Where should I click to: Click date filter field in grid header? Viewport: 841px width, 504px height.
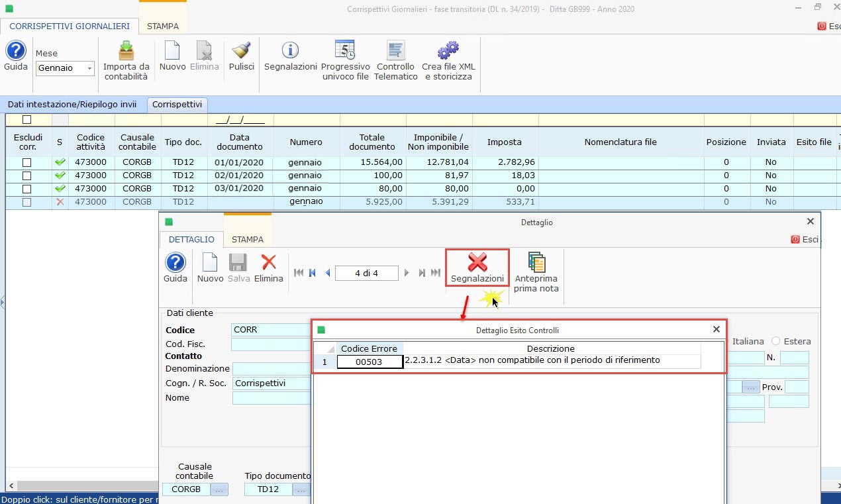pyautogui.click(x=240, y=121)
